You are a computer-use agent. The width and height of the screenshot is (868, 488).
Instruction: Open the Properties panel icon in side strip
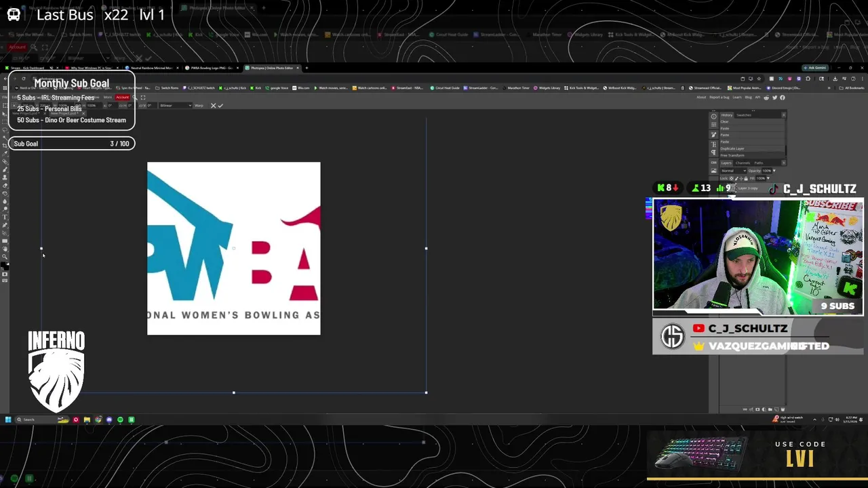point(713,125)
